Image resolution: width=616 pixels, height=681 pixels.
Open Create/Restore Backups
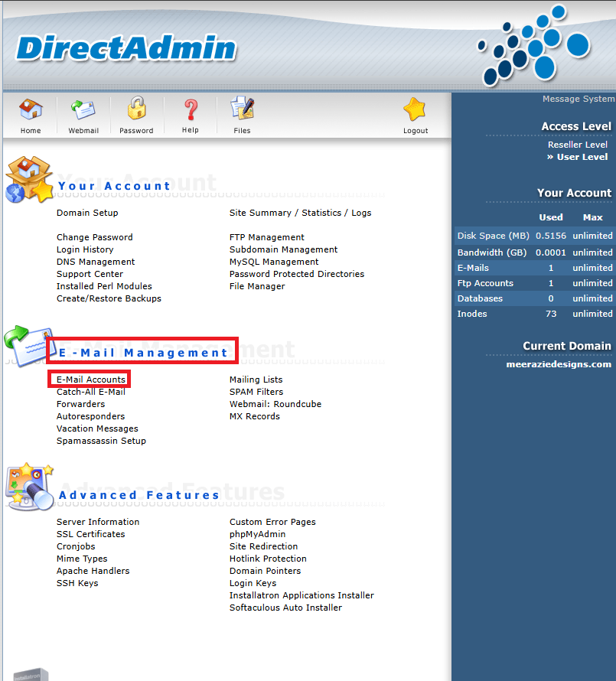[x=109, y=298]
